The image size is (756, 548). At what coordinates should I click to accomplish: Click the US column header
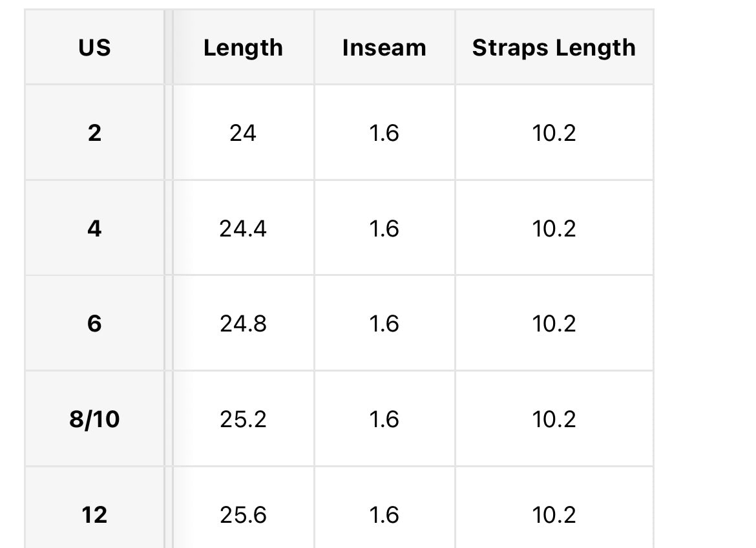[x=94, y=47]
